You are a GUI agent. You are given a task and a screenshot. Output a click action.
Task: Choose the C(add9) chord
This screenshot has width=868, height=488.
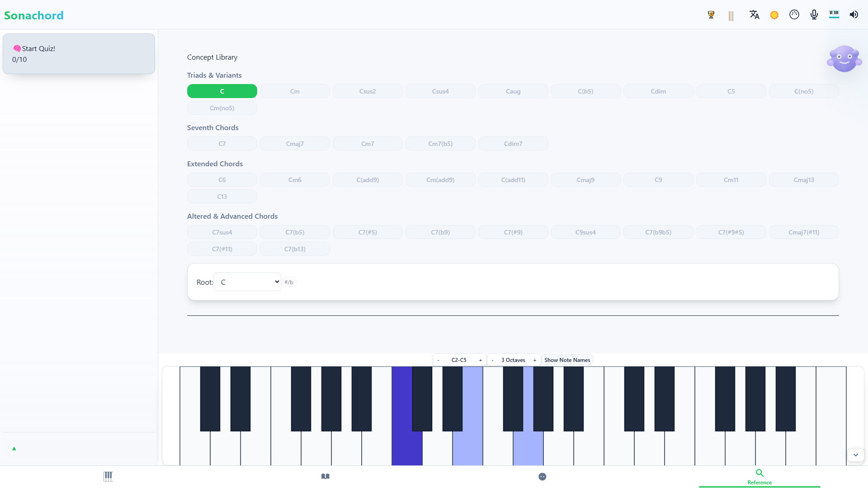(x=368, y=180)
